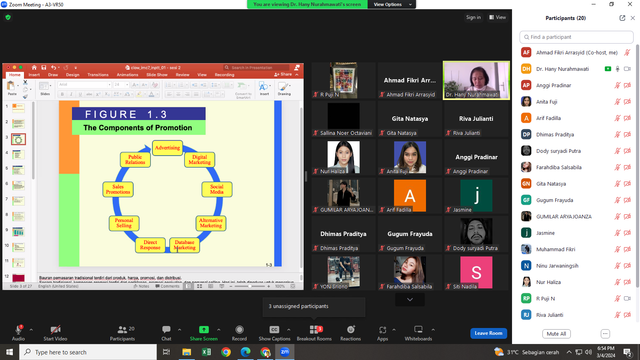Click the green encryption shield icon

(x=8, y=17)
